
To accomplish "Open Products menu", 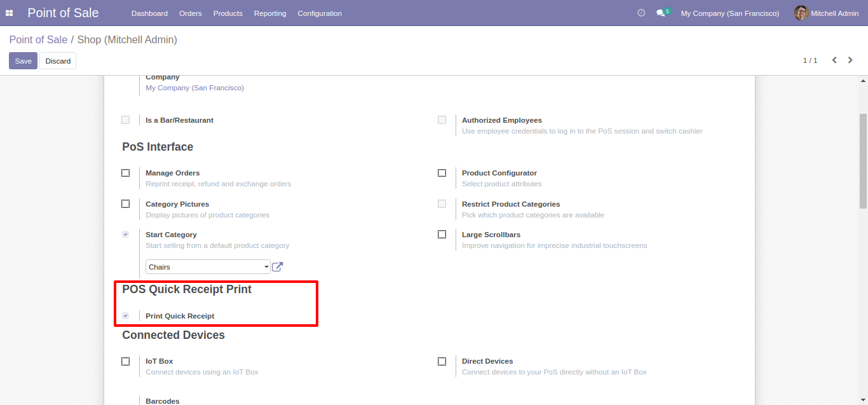I will click(x=228, y=13).
